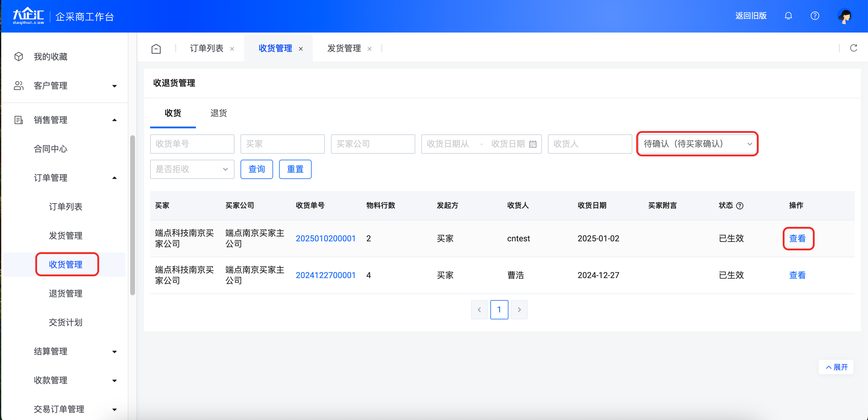The width and height of the screenshot is (868, 420).
Task: Click the notification bell icon
Action: (788, 16)
